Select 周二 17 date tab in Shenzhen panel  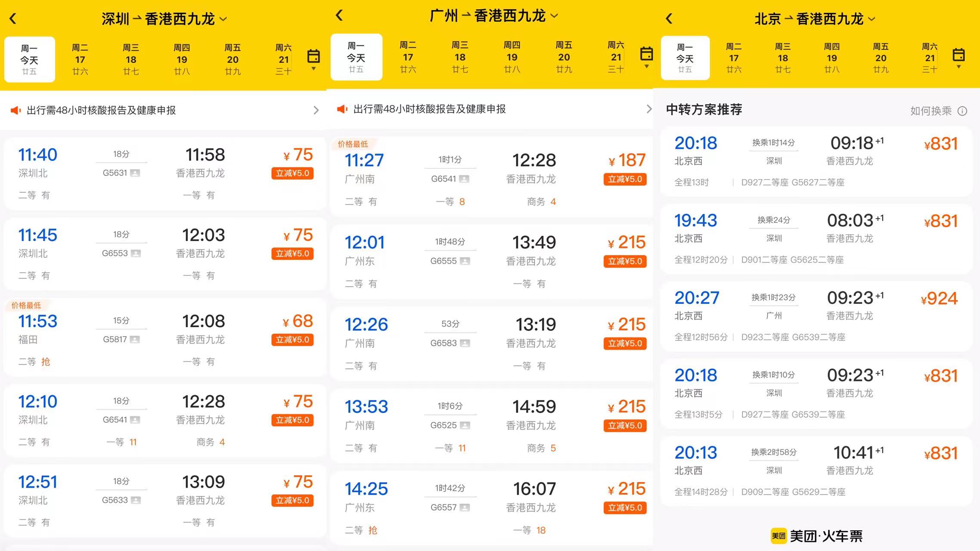[80, 59]
